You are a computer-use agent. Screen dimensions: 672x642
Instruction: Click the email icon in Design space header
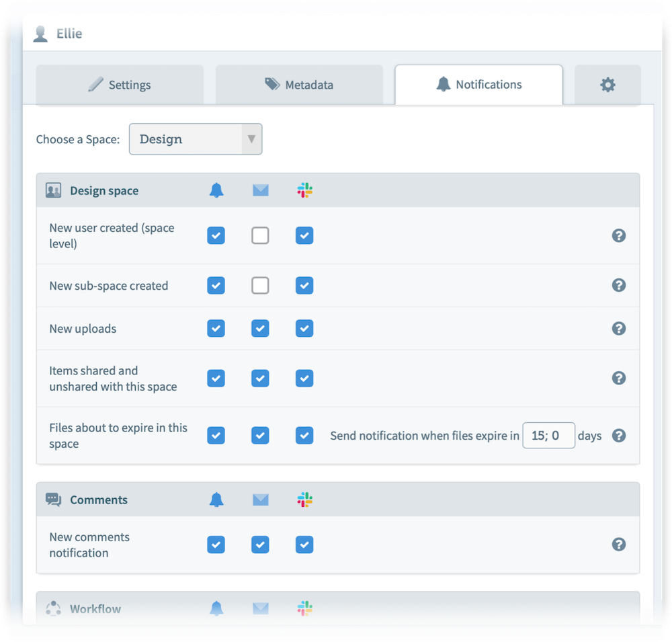click(261, 190)
